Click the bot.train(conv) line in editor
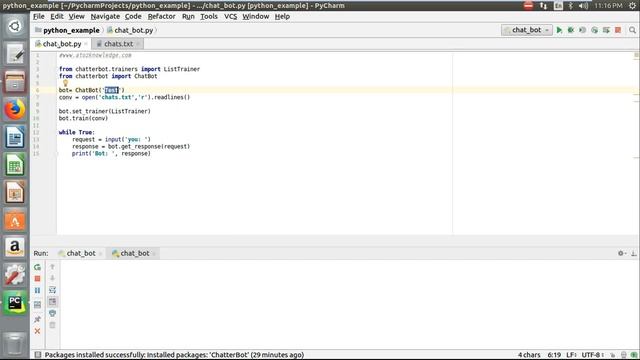Screen dimensions: 640x360 point(83,118)
